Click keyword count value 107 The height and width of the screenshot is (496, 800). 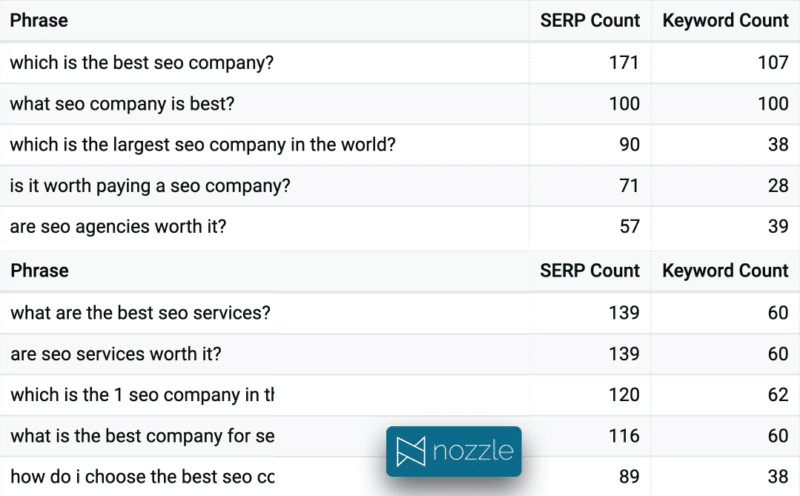click(772, 63)
